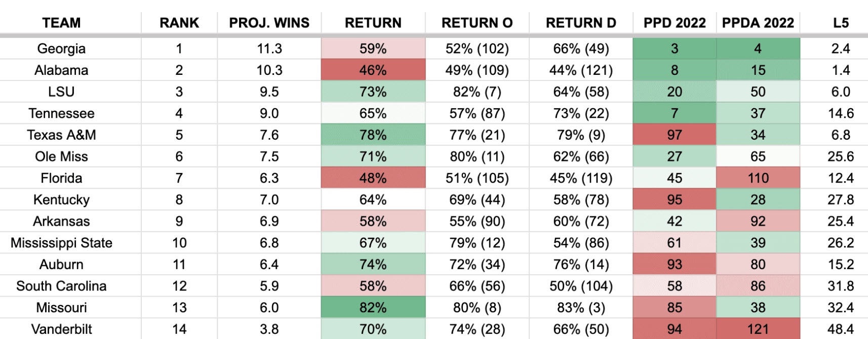The width and height of the screenshot is (868, 339).
Task: Click Kentucky's 27.8 L5 value
Action: click(x=841, y=200)
